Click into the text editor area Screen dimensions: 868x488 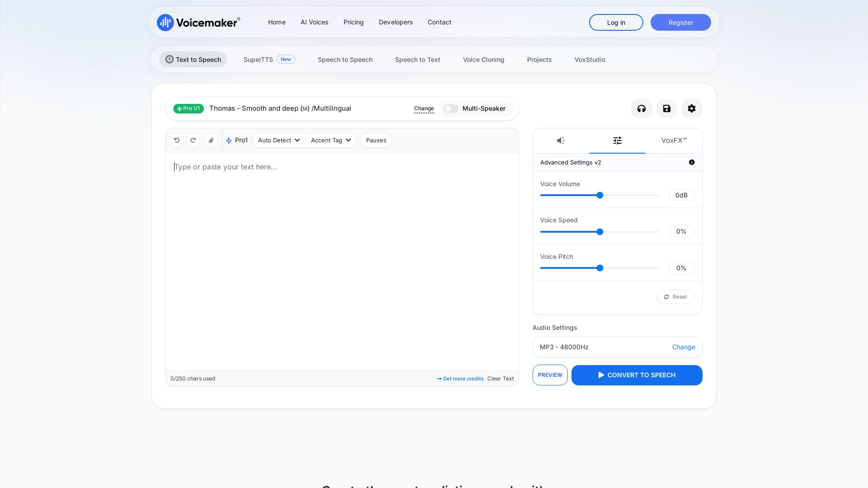pyautogui.click(x=342, y=262)
